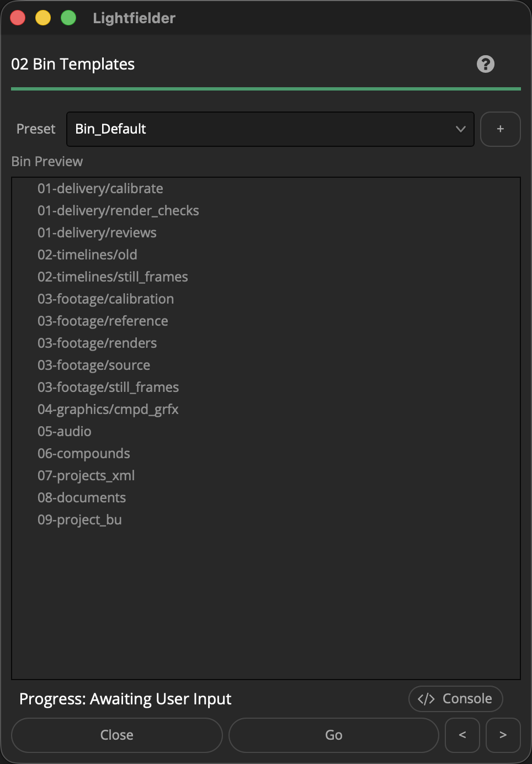The height and width of the screenshot is (764, 532).
Task: Select 09-project_bu bin entry
Action: click(x=79, y=520)
